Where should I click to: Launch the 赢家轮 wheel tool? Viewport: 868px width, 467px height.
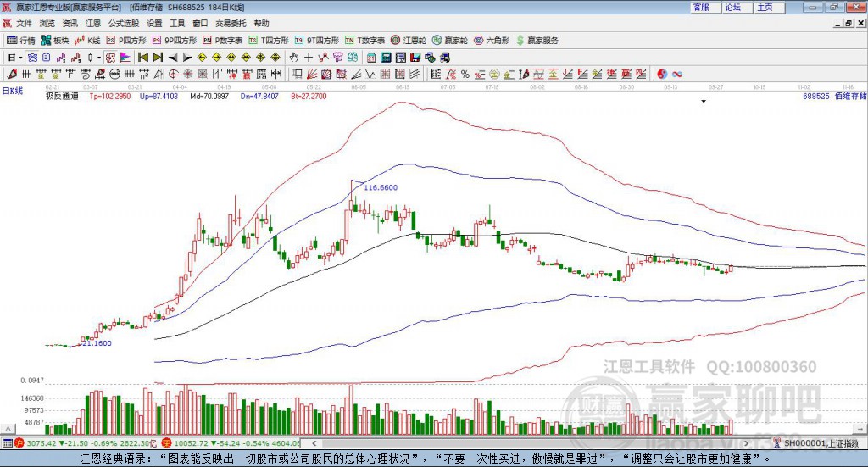pyautogui.click(x=450, y=41)
